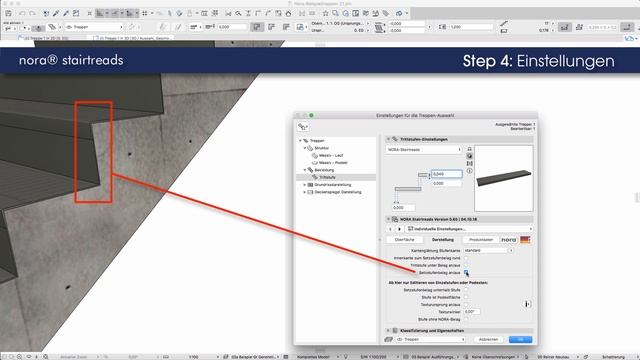
Task: Click the info circle icon beside tread settings
Action: point(469,171)
